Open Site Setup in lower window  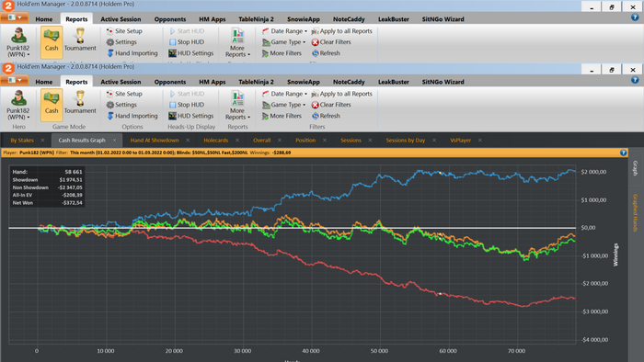124,94
